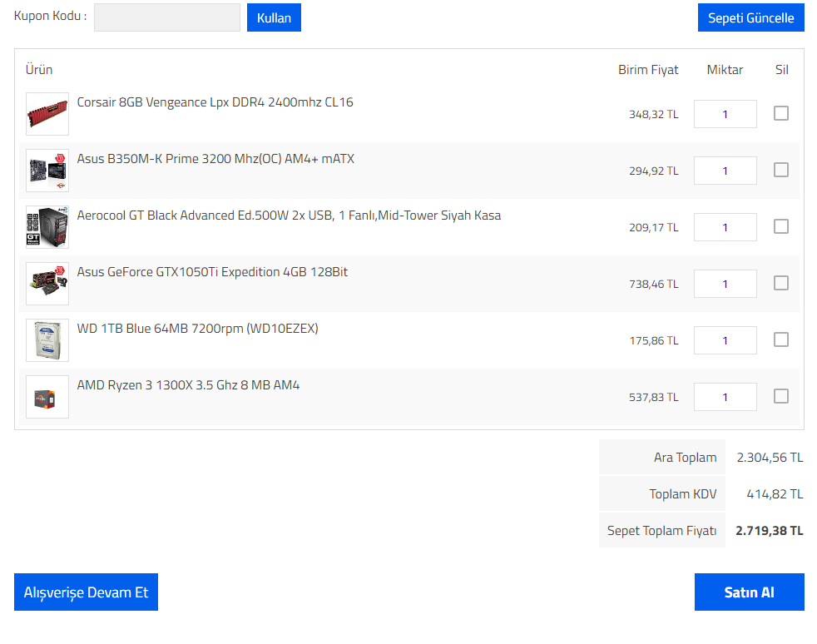Open the AMD Ryzen 3 product image

[x=47, y=397]
